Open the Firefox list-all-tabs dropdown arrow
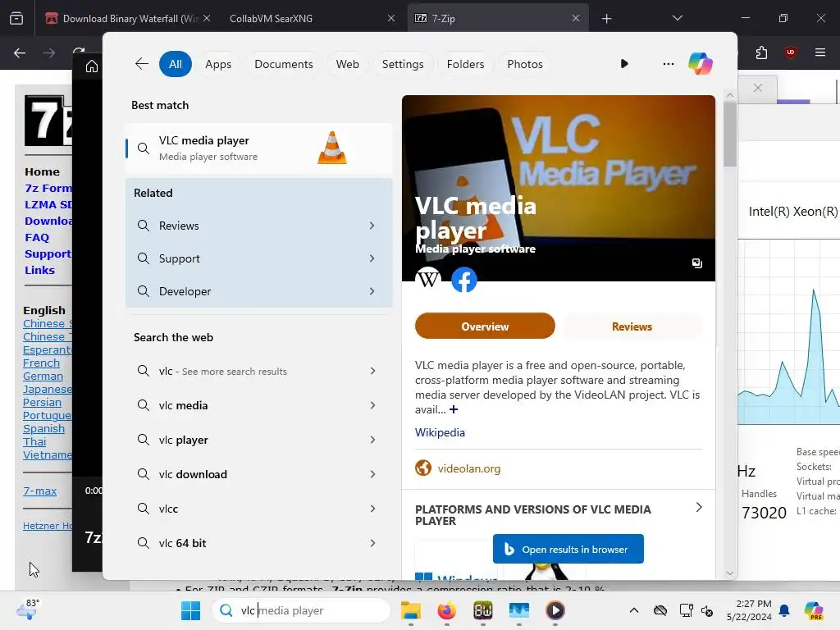This screenshot has width=840, height=630. 677,18
